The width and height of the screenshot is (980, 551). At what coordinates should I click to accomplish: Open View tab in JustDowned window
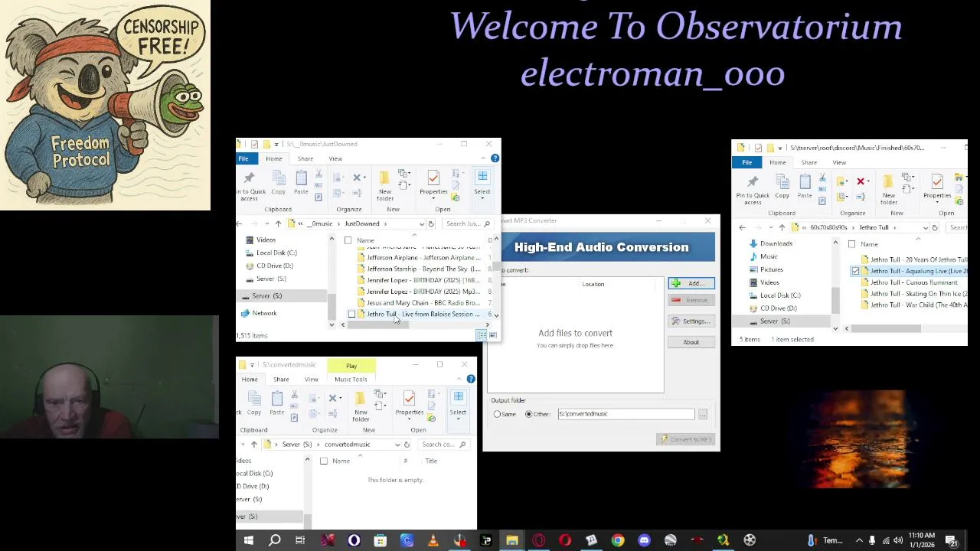point(335,158)
